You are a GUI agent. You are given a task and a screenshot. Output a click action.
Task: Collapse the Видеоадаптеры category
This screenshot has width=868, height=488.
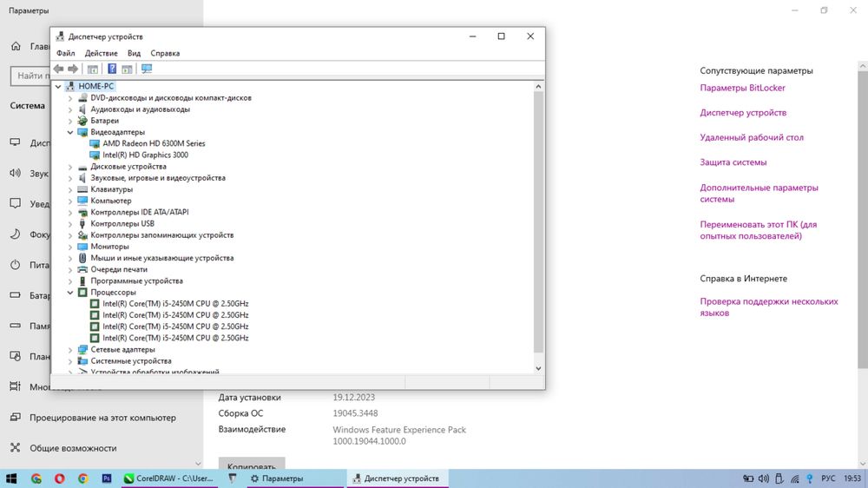[70, 132]
